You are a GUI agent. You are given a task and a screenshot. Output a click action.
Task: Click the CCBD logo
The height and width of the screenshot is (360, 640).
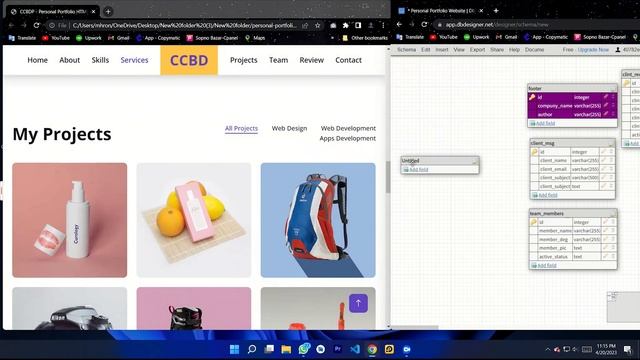pyautogui.click(x=189, y=60)
